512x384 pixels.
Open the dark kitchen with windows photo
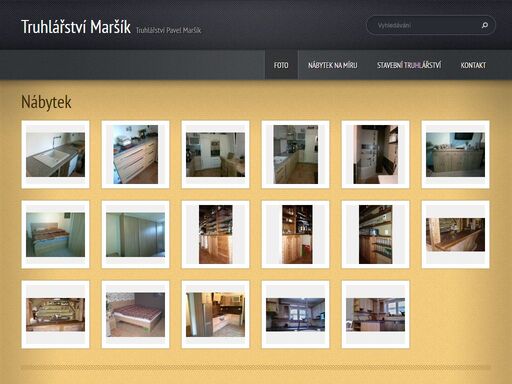click(295, 314)
